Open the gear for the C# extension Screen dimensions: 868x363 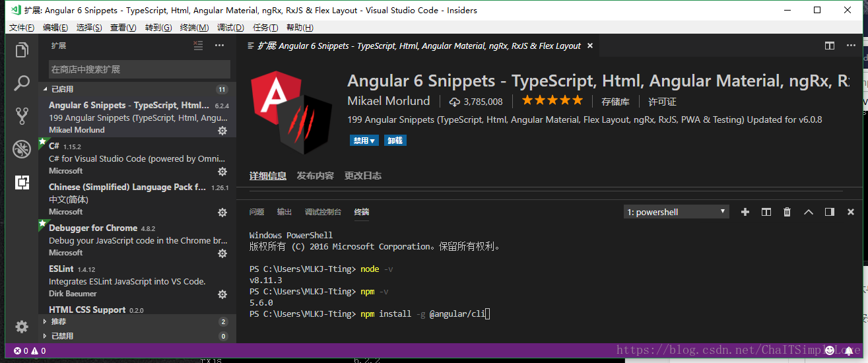[x=222, y=172]
